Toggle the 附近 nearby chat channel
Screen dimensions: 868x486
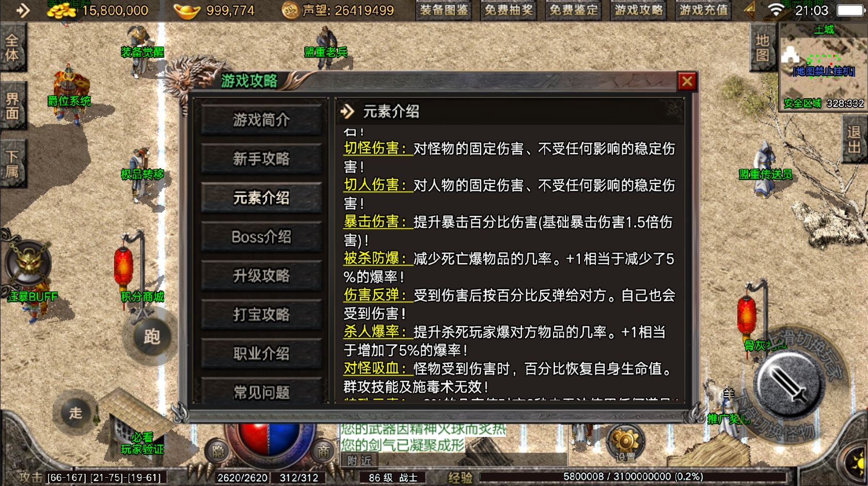click(x=359, y=460)
